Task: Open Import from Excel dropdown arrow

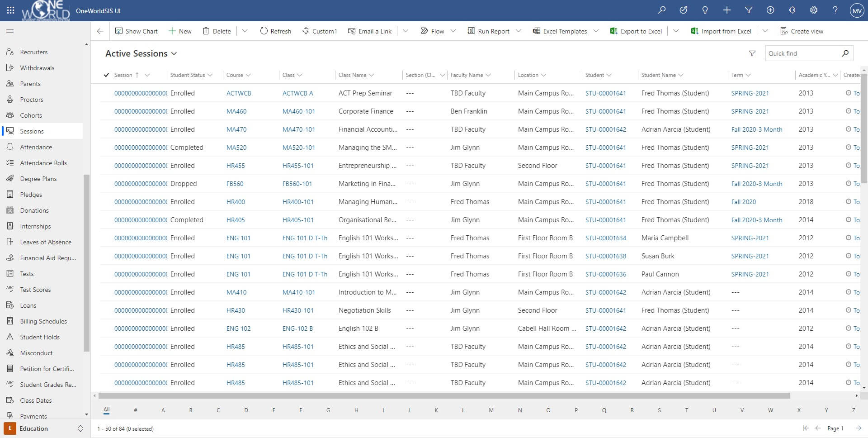Action: tap(765, 31)
